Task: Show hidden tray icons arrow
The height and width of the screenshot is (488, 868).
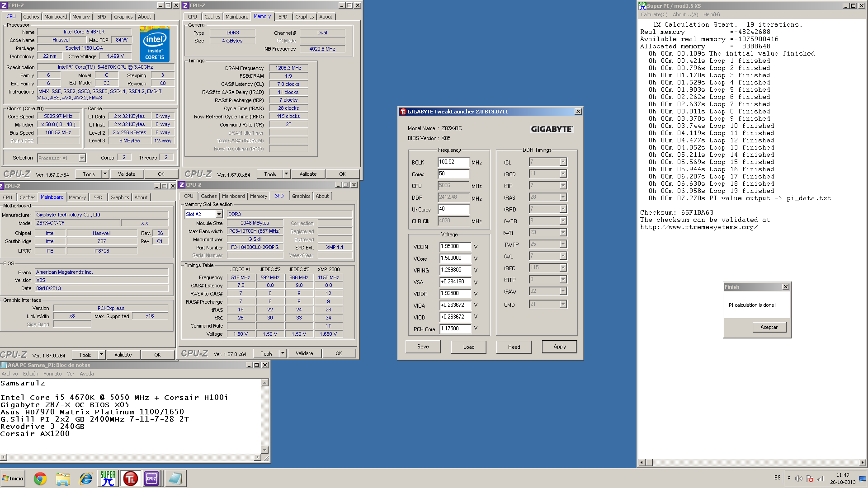Action: (789, 478)
